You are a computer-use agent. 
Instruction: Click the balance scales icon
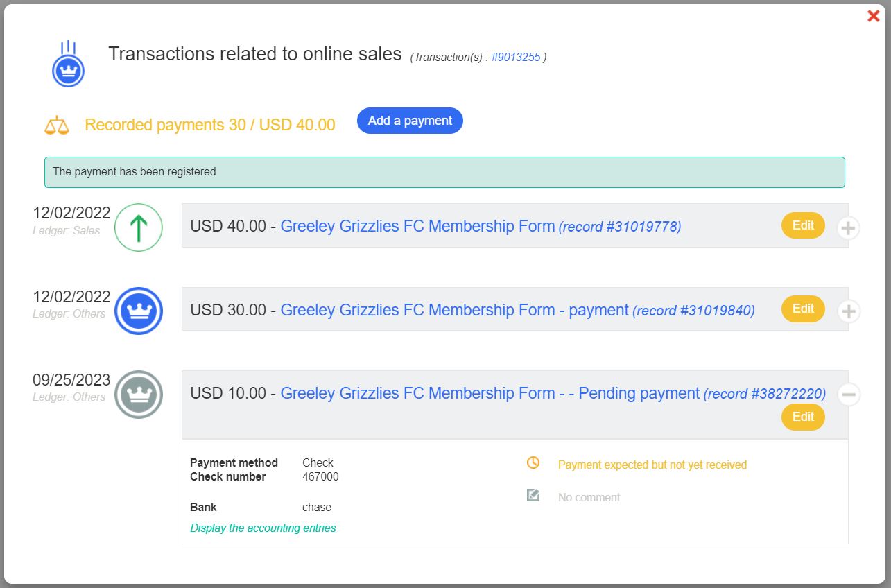[57, 126]
